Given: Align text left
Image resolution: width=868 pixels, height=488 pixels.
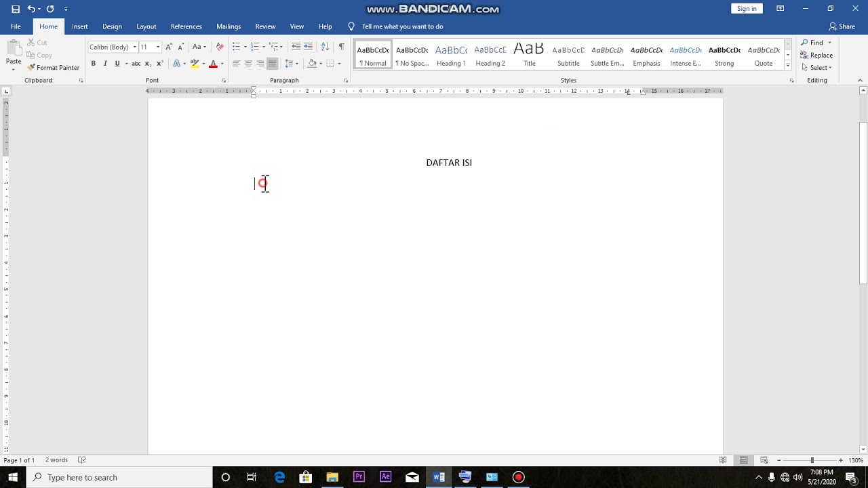Looking at the screenshot, I should tap(236, 64).
